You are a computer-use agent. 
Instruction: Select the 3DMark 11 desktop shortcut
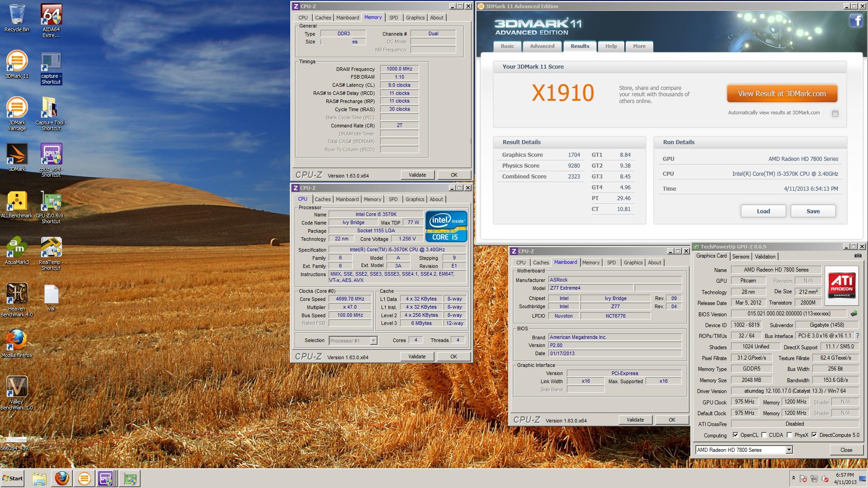pos(17,65)
